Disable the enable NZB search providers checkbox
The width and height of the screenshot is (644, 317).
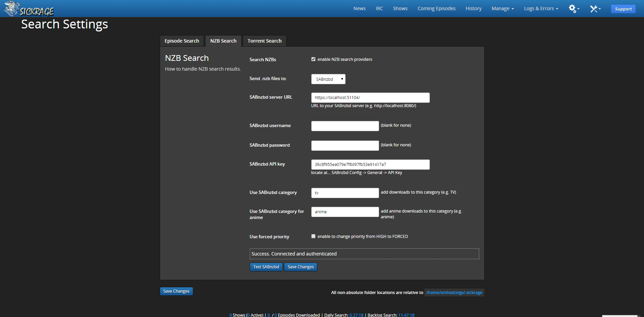coord(313,59)
